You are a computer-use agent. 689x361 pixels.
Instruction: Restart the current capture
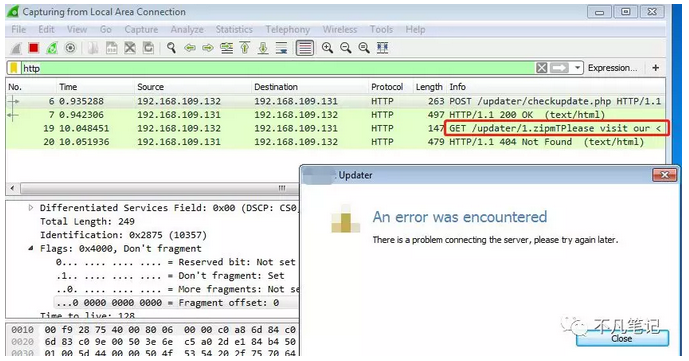(52, 48)
